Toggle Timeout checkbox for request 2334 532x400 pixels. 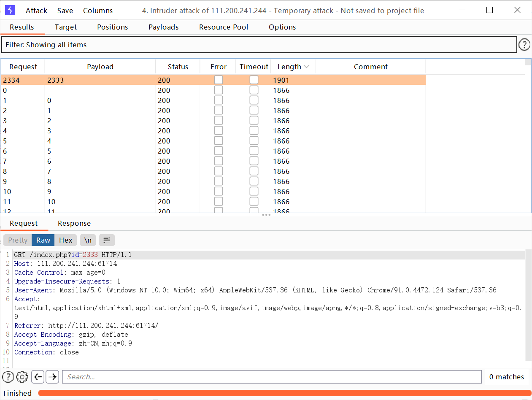click(x=254, y=80)
